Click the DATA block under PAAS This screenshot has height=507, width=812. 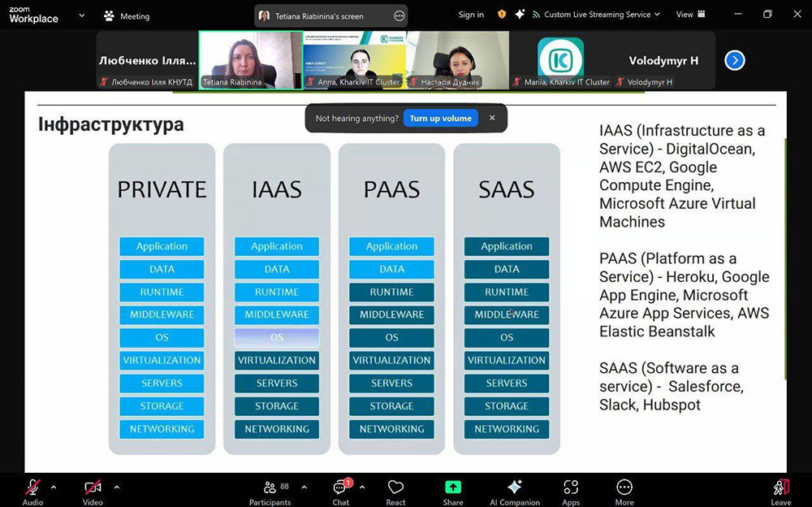391,269
